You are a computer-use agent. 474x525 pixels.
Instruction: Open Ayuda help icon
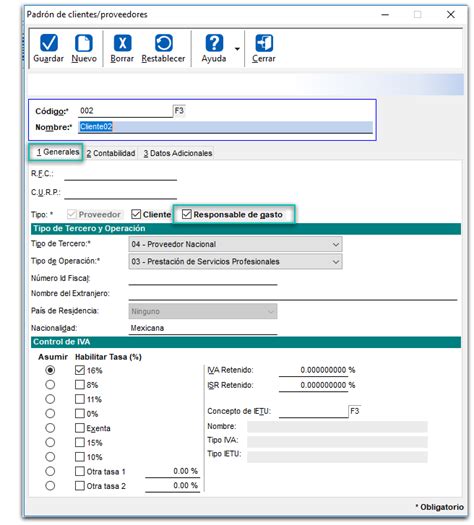pos(214,43)
